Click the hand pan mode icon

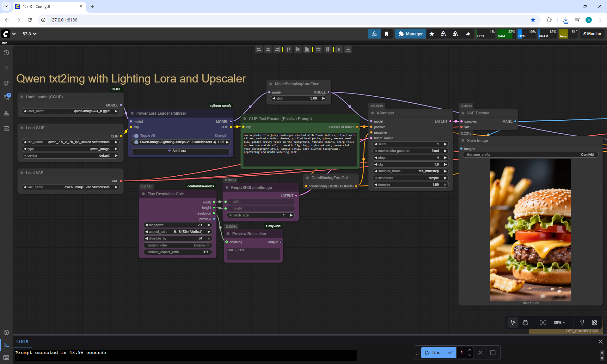coord(525,322)
